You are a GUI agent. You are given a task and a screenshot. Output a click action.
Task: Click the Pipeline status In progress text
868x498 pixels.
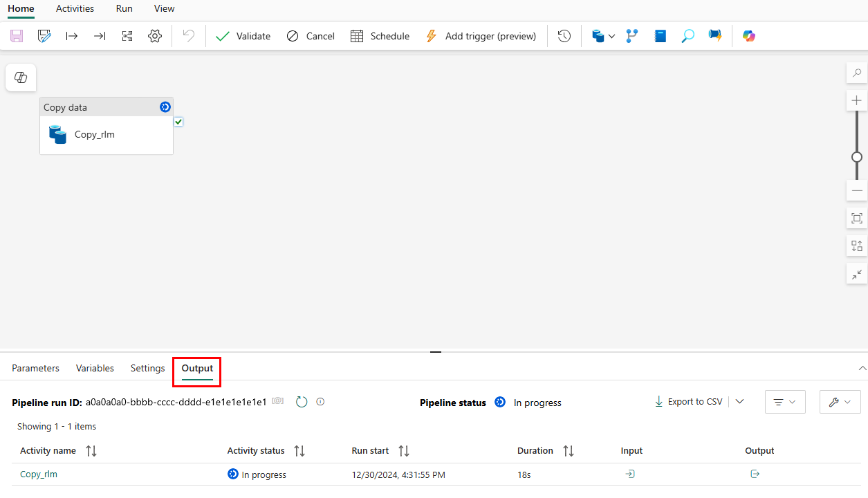point(537,403)
